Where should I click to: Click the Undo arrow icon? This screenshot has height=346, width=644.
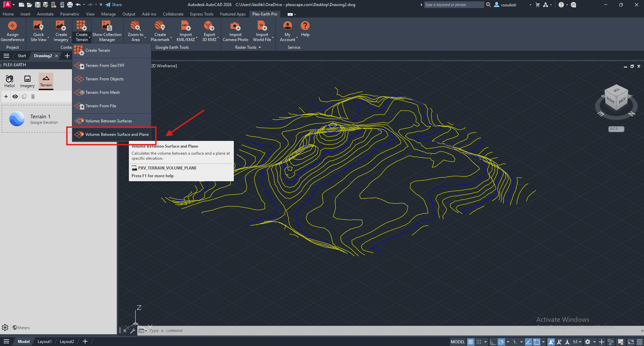tap(78, 5)
